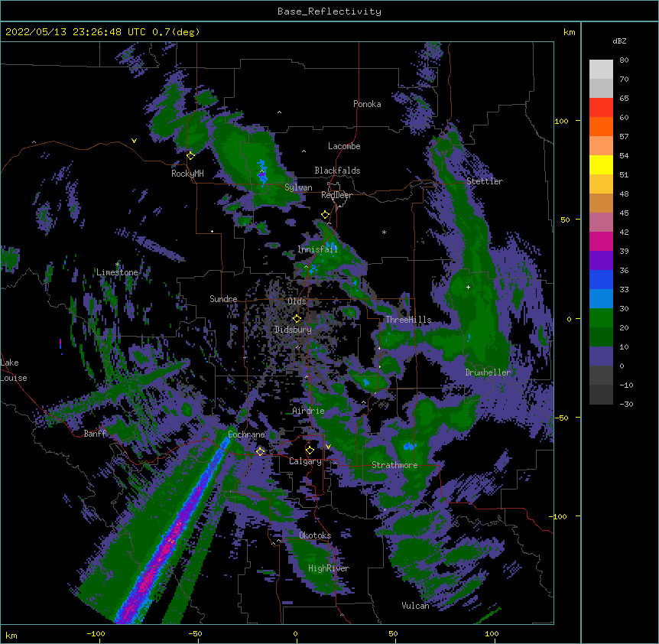This screenshot has height=644, width=659.
Task: Click the ThreeHills label
Action: pos(408,320)
